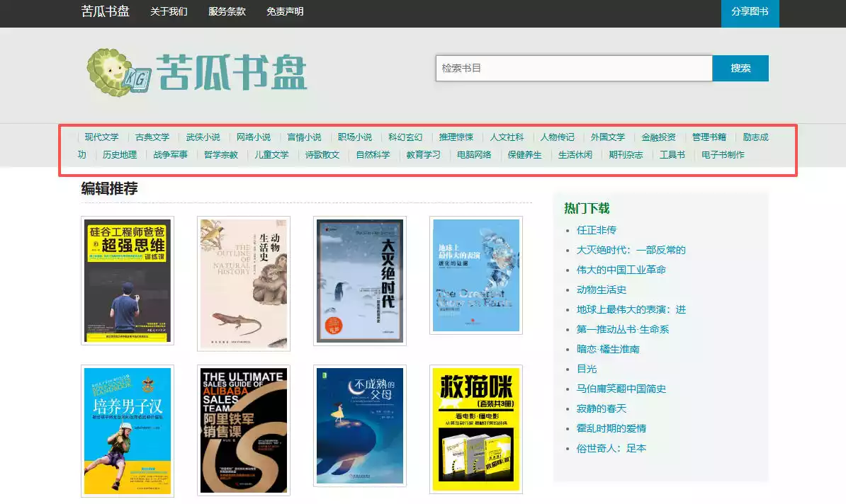846x504 pixels.
Task: Select the 哲学宗教 category
Action: [221, 155]
